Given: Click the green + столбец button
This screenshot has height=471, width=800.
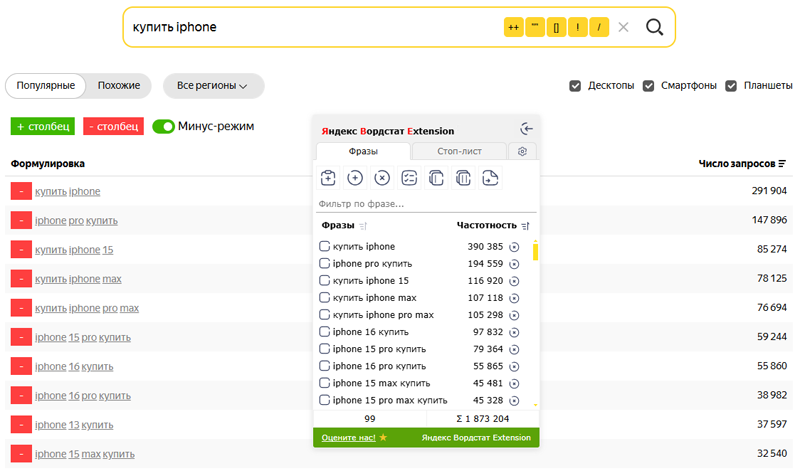Looking at the screenshot, I should [43, 126].
